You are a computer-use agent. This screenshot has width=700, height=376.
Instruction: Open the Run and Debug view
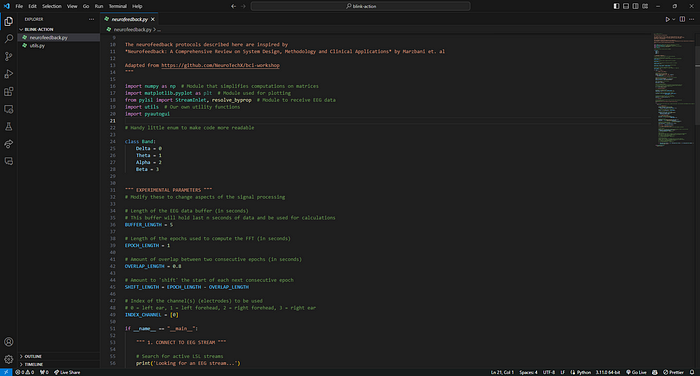[x=8, y=74]
